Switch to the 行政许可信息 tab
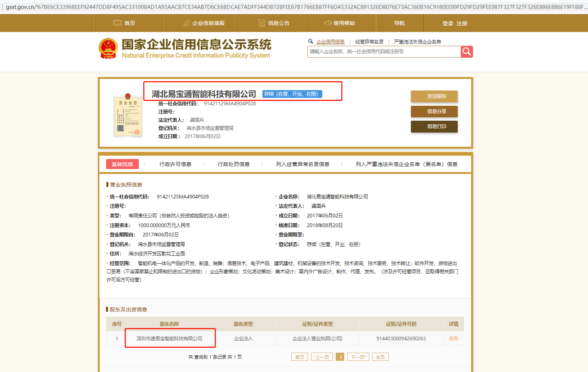The image size is (588, 372). (x=176, y=164)
